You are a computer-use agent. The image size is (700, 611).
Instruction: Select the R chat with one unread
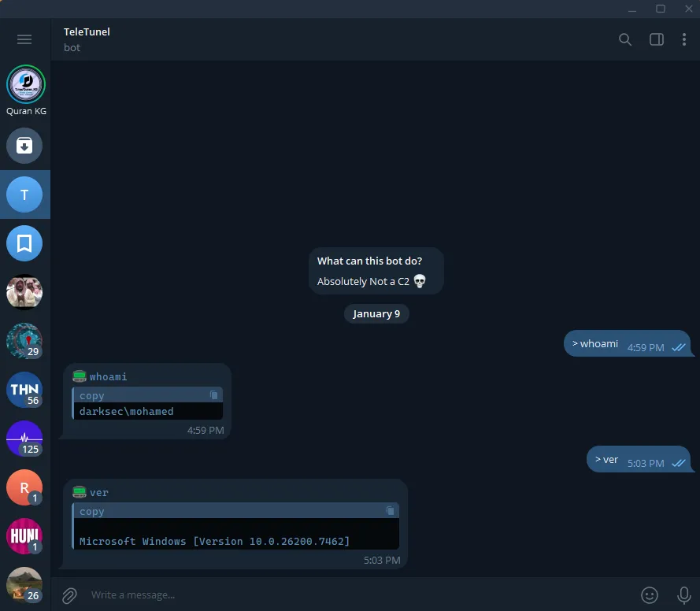pos(24,487)
